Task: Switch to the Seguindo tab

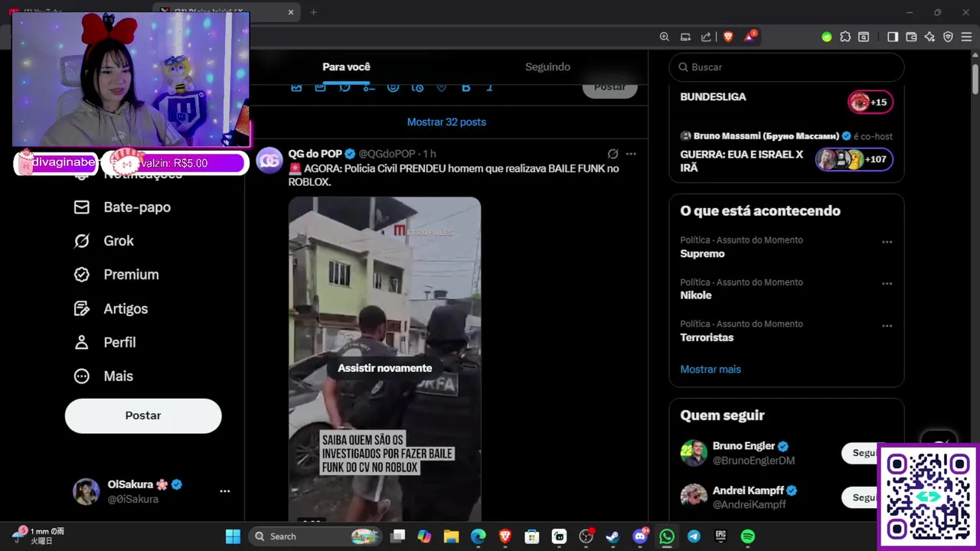Action: click(x=547, y=67)
